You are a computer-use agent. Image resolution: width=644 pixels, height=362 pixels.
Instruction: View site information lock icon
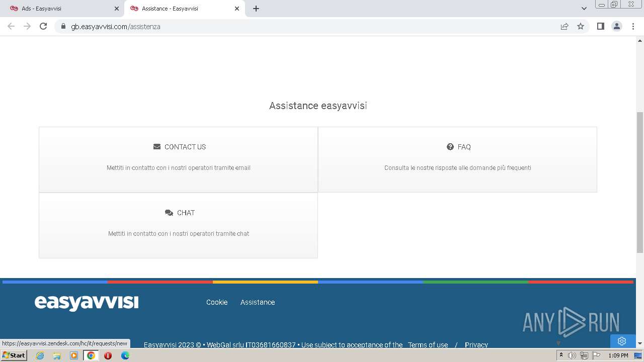tap(63, 26)
